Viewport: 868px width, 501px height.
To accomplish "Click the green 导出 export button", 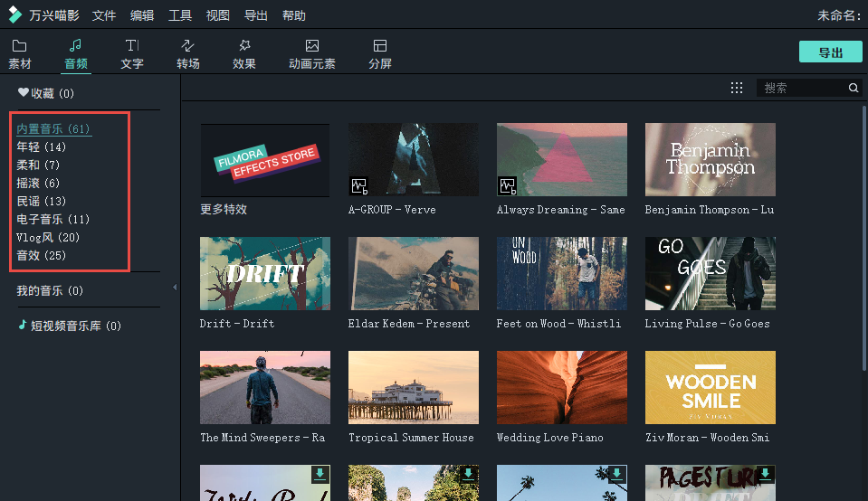I will (x=830, y=52).
